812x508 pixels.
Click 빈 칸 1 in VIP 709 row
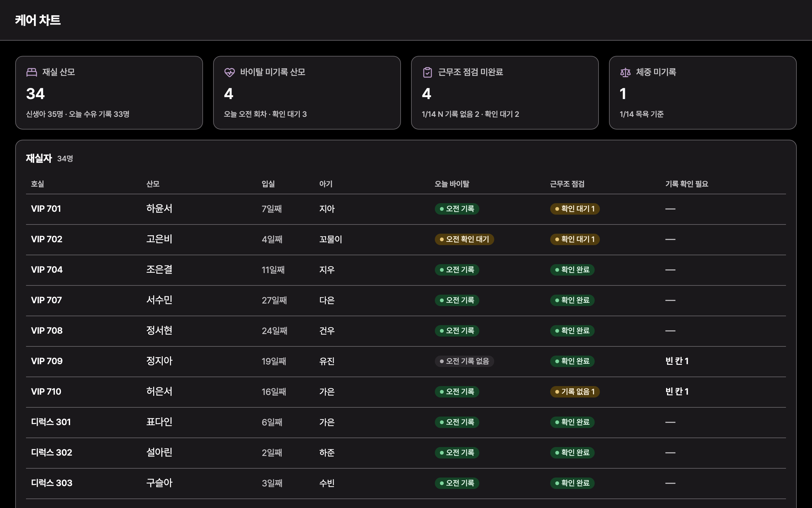click(677, 361)
